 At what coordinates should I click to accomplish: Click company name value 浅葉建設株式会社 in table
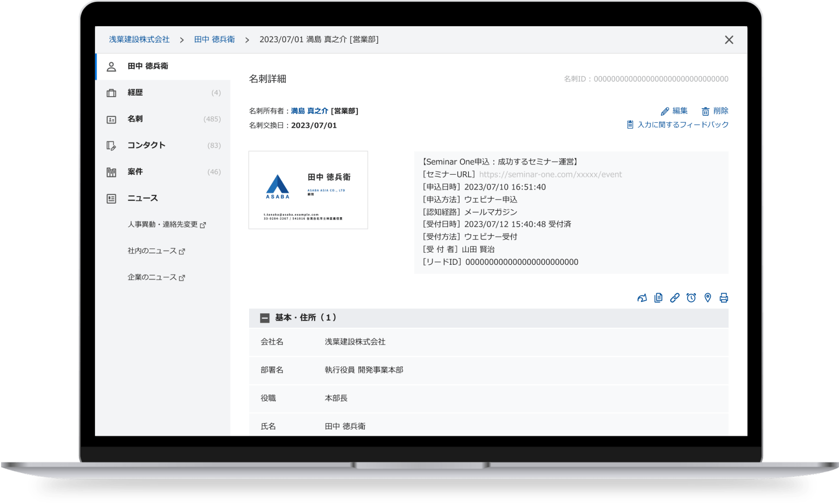coord(355,342)
